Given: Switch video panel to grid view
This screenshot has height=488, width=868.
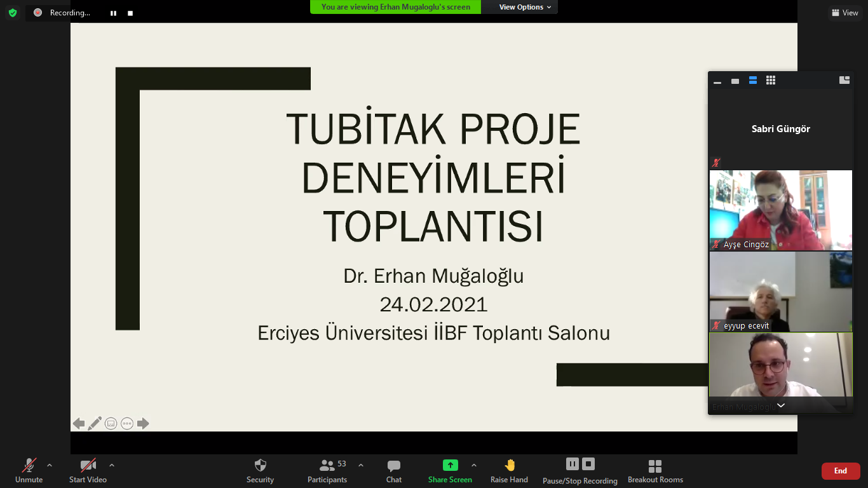Looking at the screenshot, I should click(771, 80).
